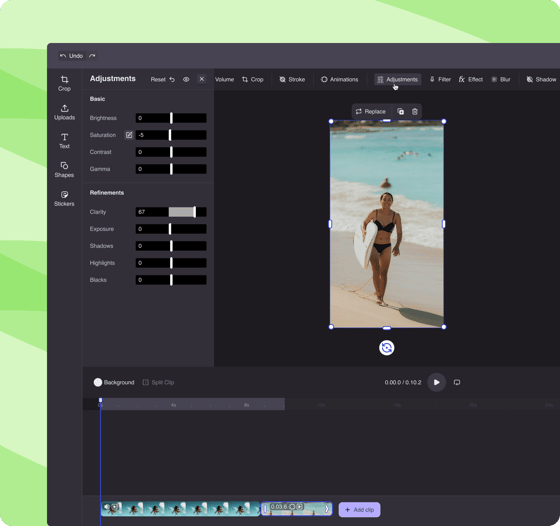Click the Exposure slider
The width and height of the screenshot is (560, 526).
171,229
